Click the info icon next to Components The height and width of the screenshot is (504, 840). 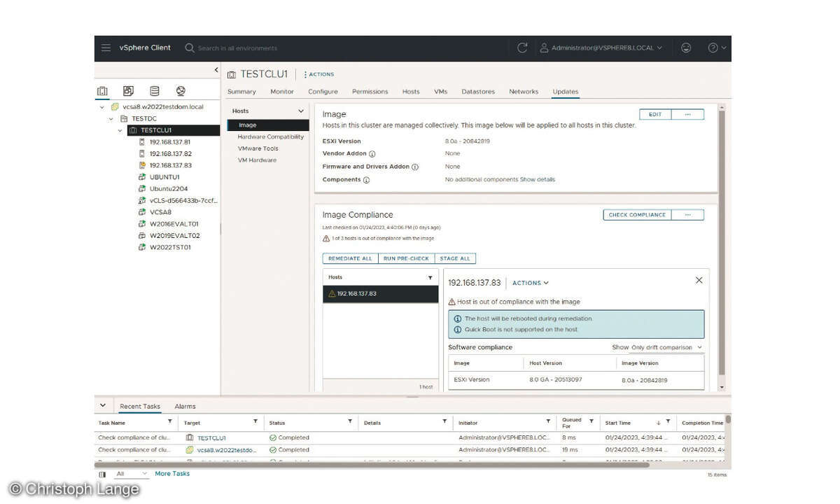tap(366, 180)
